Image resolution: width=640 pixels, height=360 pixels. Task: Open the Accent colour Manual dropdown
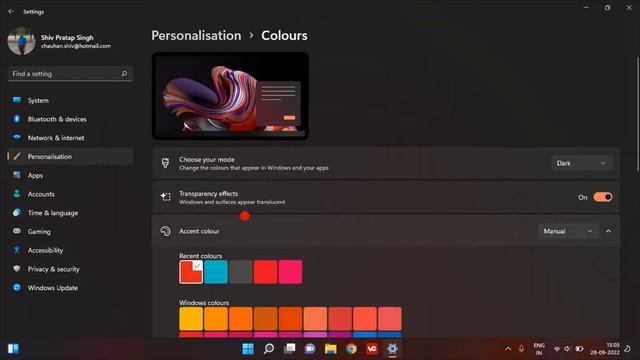coord(568,231)
